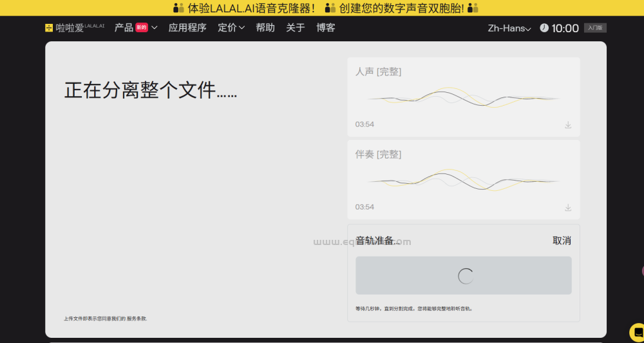Click the 人声 waveform preview
Screen dimensions: 644x343
(x=463, y=98)
